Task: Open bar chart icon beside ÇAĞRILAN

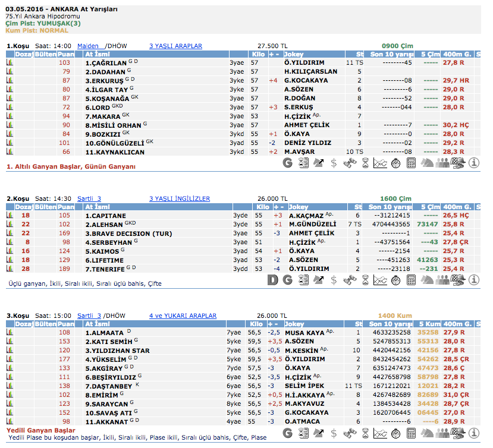Action: (10, 62)
